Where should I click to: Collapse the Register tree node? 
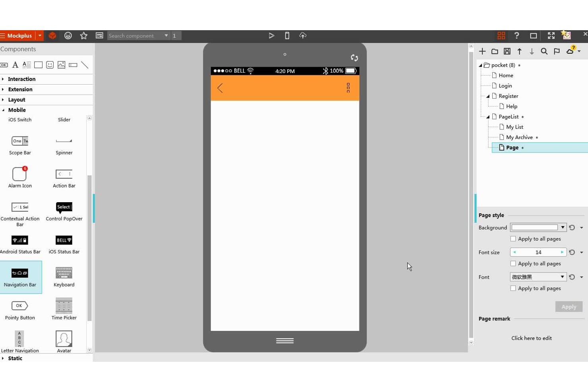coord(488,96)
